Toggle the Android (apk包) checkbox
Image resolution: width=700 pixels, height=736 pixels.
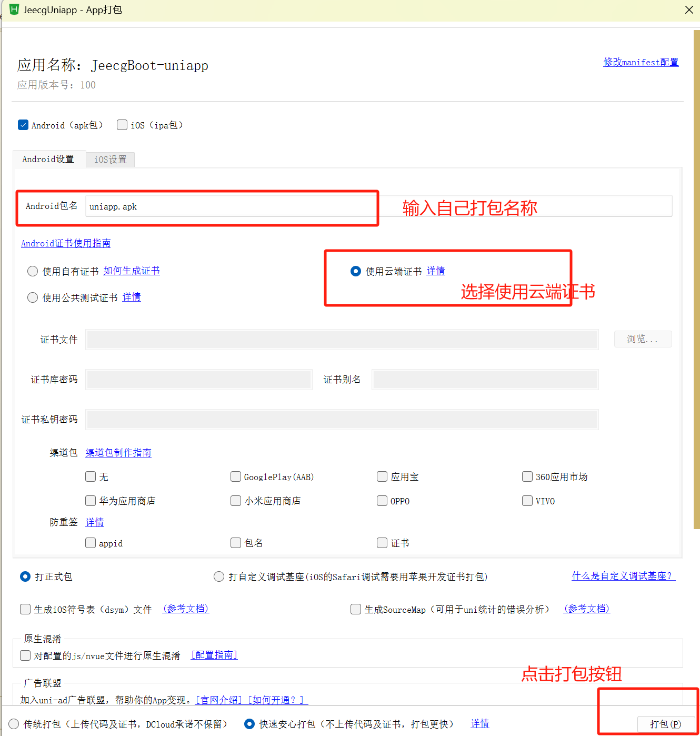[x=23, y=125]
